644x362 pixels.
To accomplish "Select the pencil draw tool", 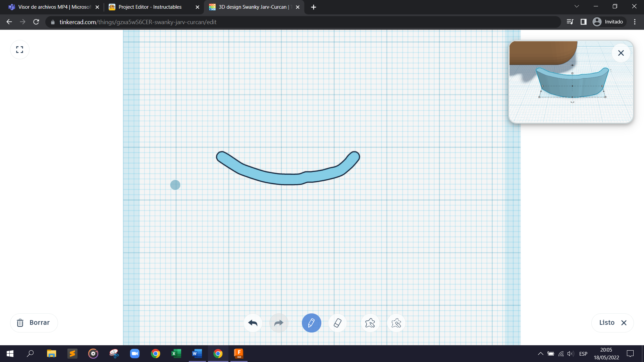I will point(311,323).
